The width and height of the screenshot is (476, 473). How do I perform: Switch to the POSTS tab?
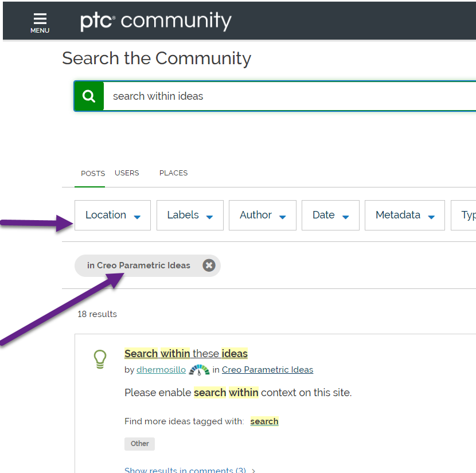93,174
